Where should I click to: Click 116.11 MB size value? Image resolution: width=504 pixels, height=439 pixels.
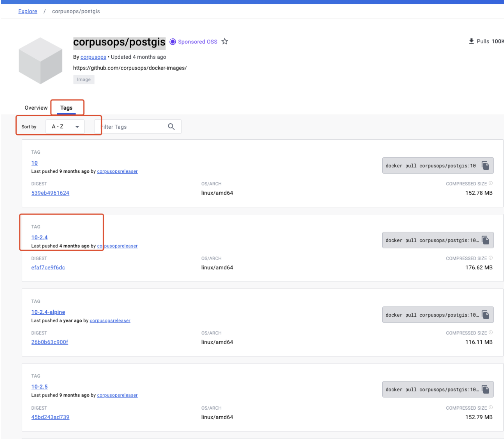click(x=479, y=342)
